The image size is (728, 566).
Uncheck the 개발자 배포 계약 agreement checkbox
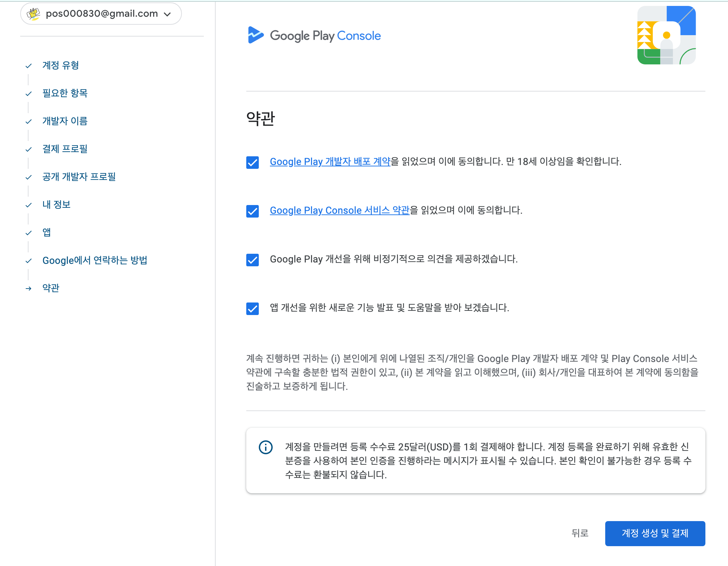click(x=253, y=163)
